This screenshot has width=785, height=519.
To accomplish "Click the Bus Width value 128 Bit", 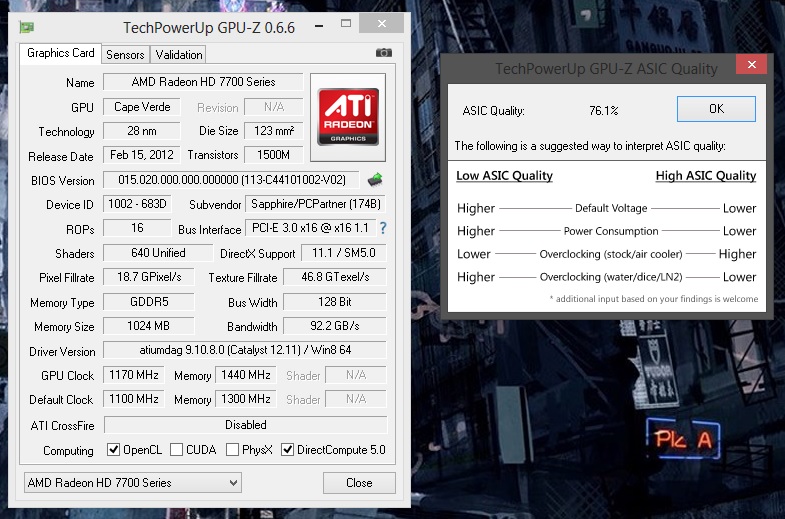I will pos(335,302).
